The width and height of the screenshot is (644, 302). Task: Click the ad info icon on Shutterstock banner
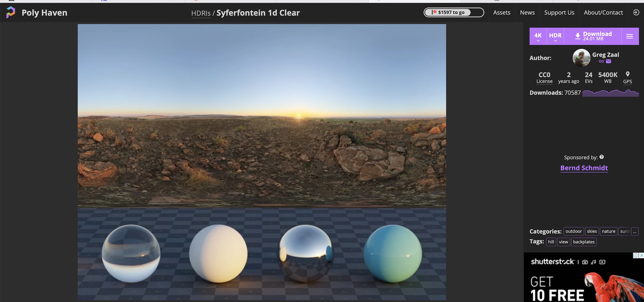pyautogui.click(x=636, y=255)
